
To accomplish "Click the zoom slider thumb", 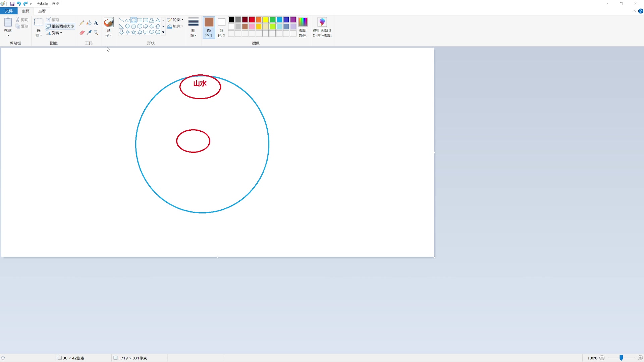I will click(621, 358).
